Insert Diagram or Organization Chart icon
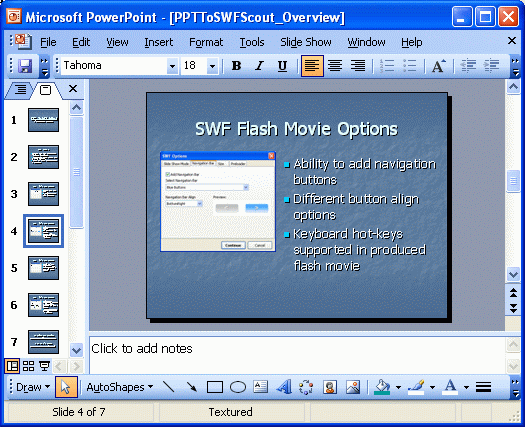The width and height of the screenshot is (525, 427). [306, 387]
